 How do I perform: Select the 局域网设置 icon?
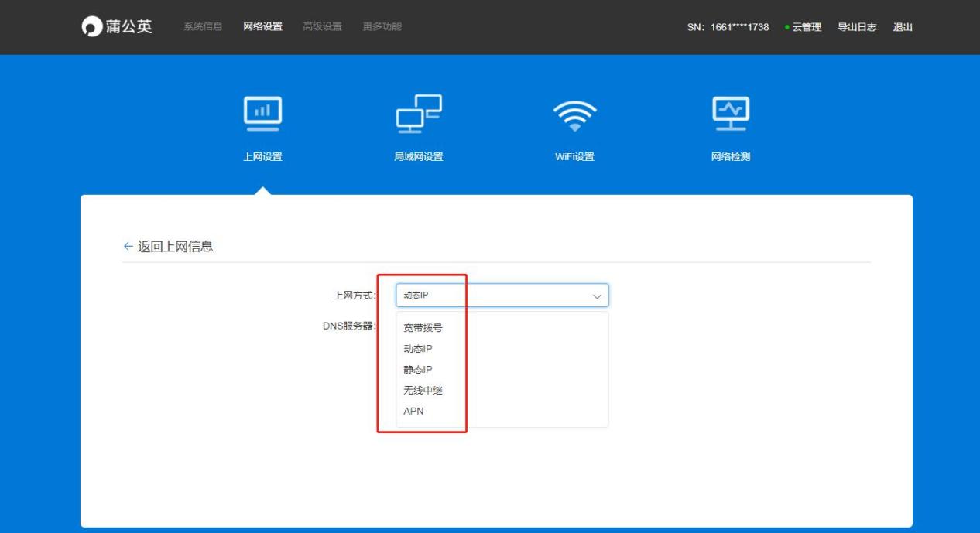419,114
